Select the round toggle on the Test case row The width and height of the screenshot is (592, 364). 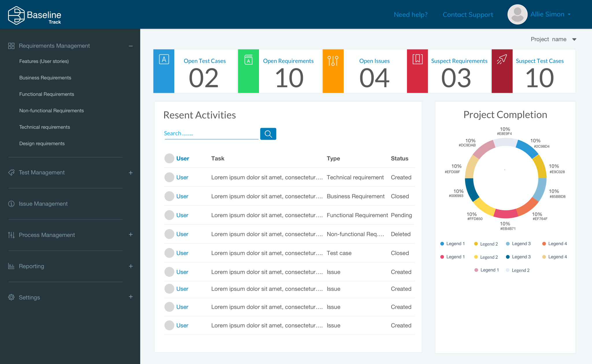[169, 253]
